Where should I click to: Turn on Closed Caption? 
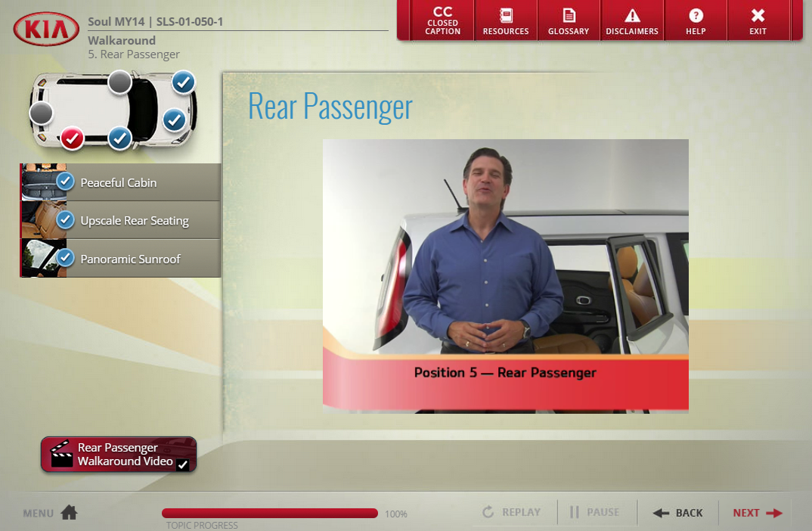442,20
